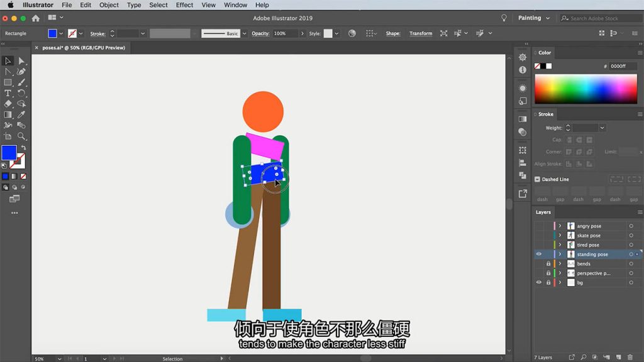Click the Isolate Selected Object icon
The width and height of the screenshot is (644, 362).
(443, 33)
